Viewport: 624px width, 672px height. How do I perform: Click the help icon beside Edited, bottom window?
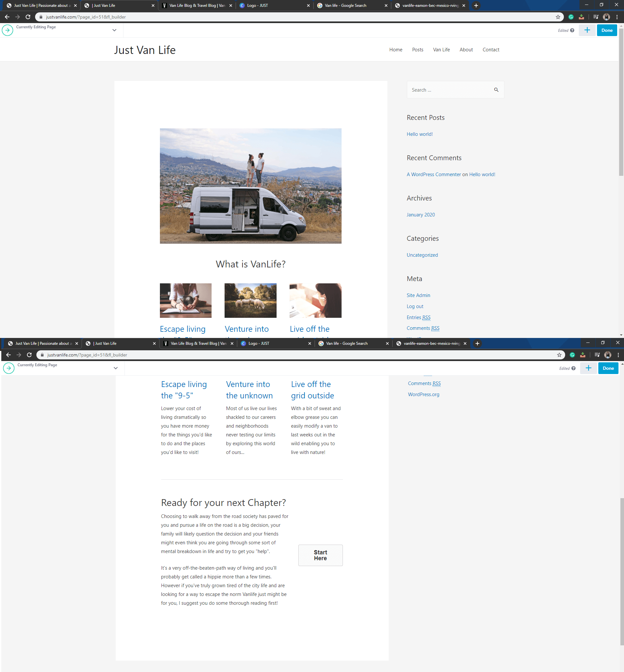click(x=573, y=368)
